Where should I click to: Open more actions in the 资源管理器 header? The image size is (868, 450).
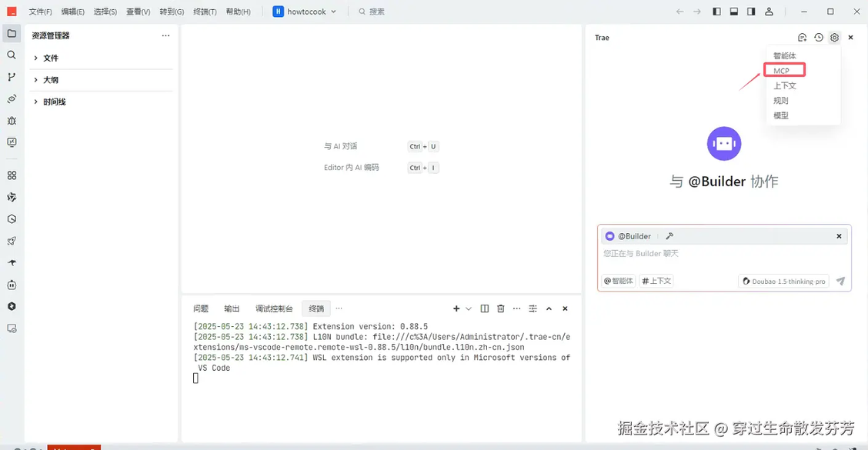coord(165,35)
